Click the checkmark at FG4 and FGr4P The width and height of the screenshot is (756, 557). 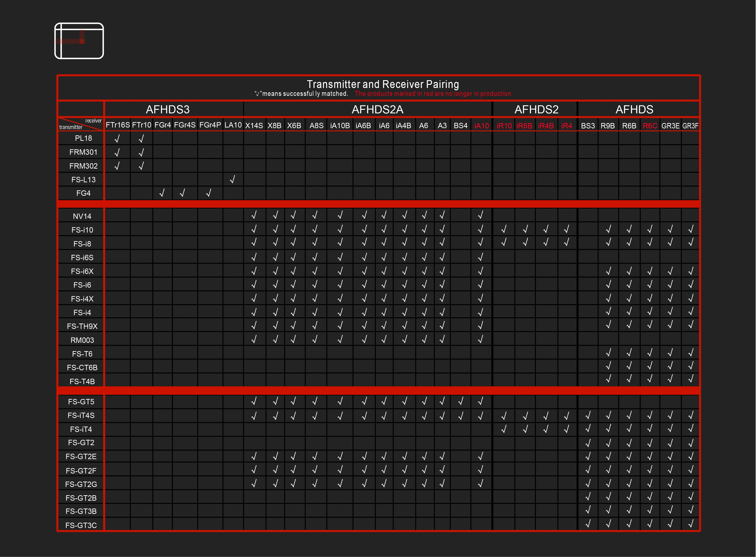tap(209, 193)
